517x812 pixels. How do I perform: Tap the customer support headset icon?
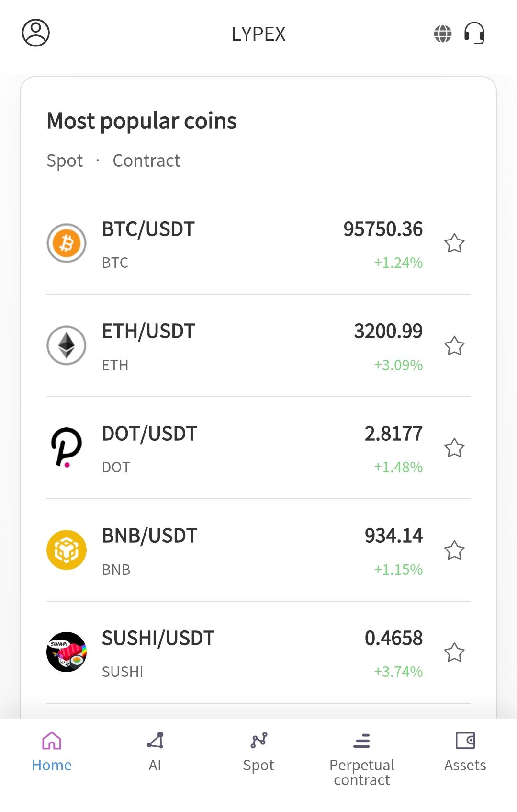click(x=474, y=34)
